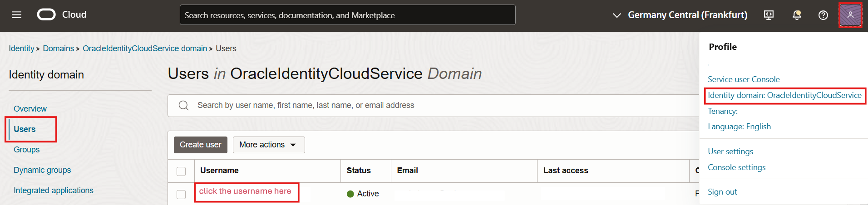Check the first user row checkbox
Viewport: 868px width, 205px height.
[181, 194]
